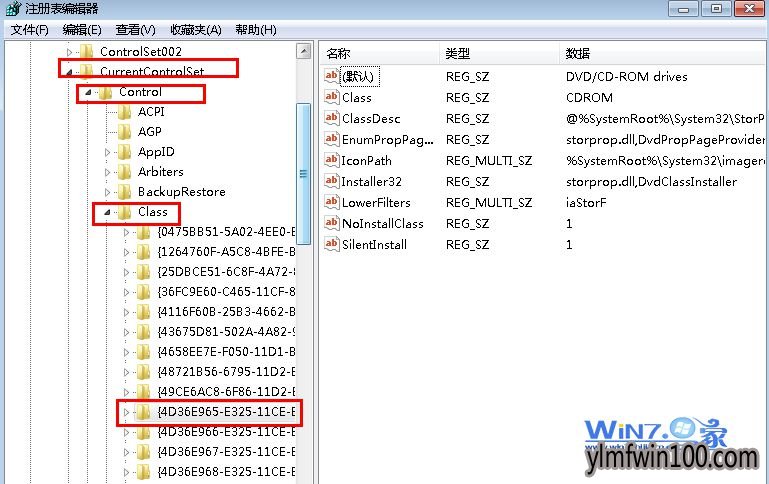Click the AppID folder icon

click(125, 152)
